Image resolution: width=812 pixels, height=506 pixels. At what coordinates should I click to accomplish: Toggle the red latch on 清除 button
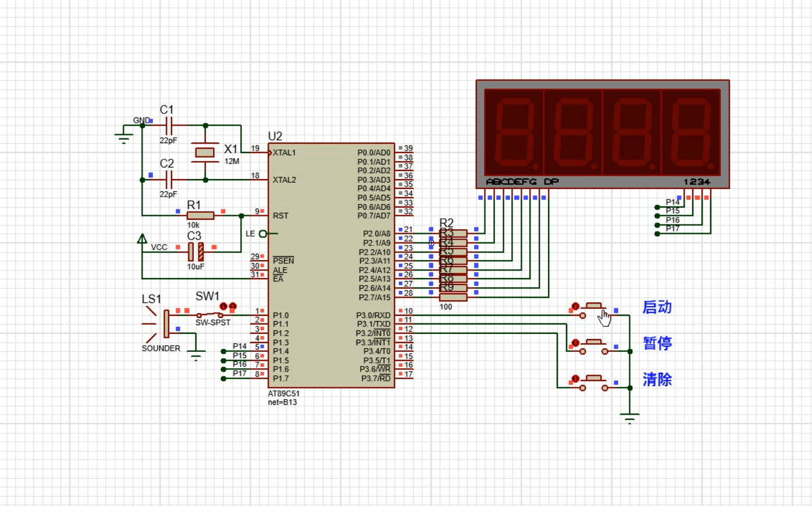click(575, 379)
